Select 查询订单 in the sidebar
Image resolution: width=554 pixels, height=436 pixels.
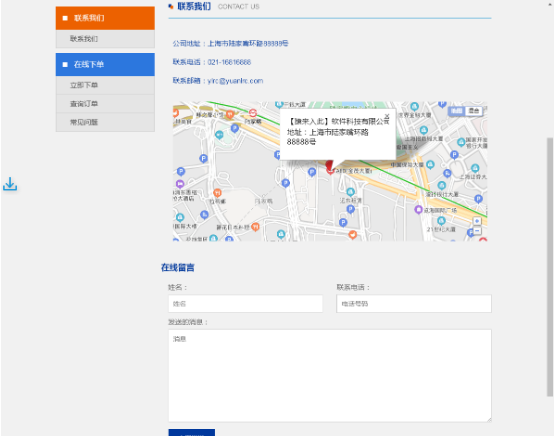pos(105,104)
